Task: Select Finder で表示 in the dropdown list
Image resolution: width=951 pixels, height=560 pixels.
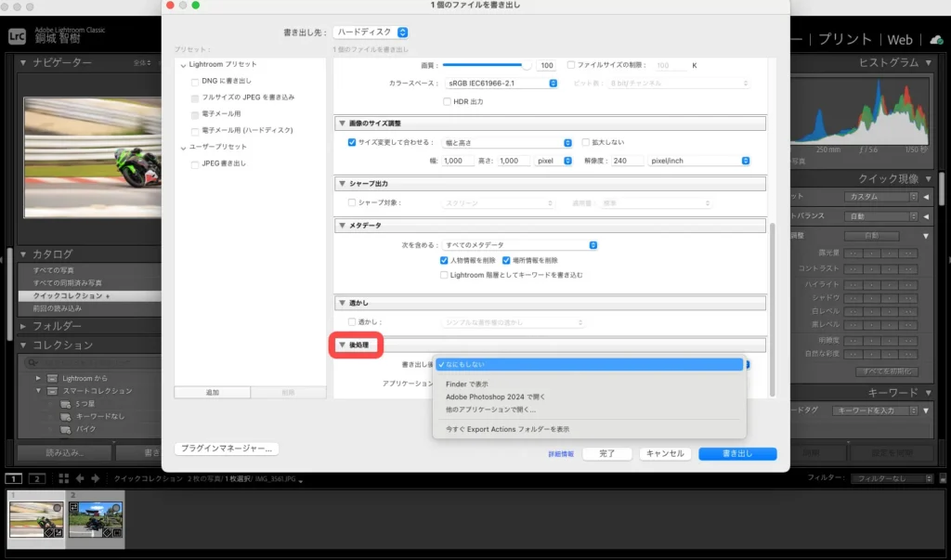Action: tap(467, 384)
